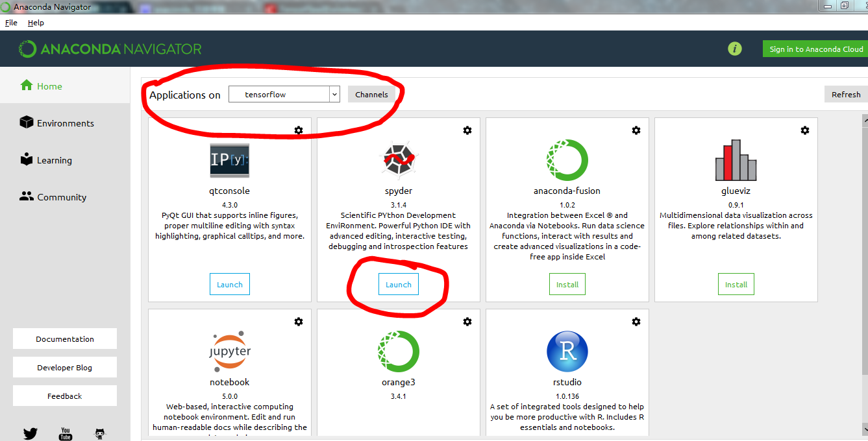Open the Documentation link button
Screen dimensions: 868x441
coord(65,339)
